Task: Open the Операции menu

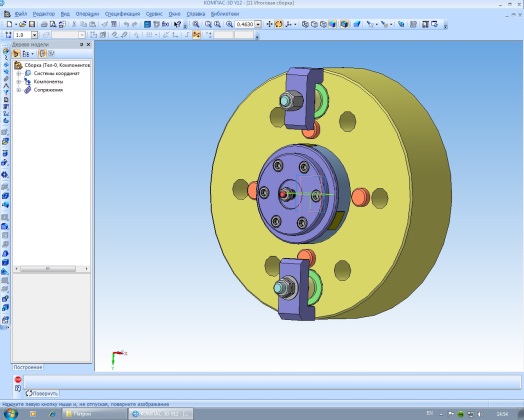Action: click(x=87, y=14)
